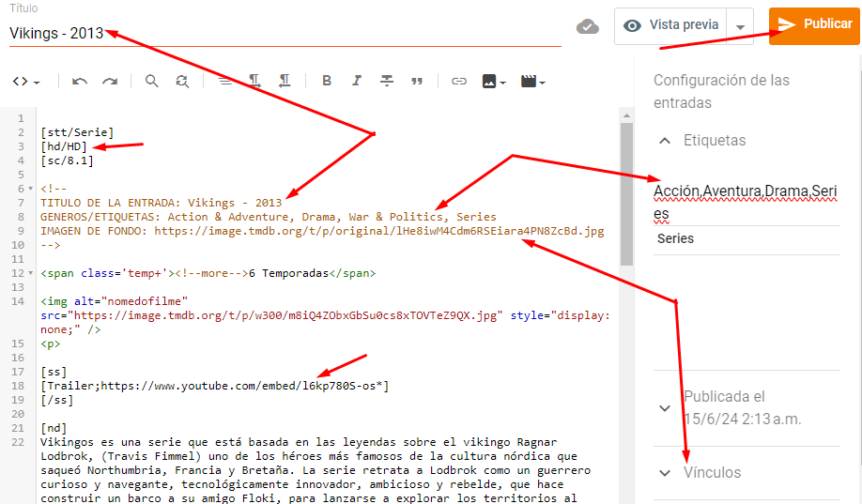Click the Trailer youtube embed line

click(215, 386)
